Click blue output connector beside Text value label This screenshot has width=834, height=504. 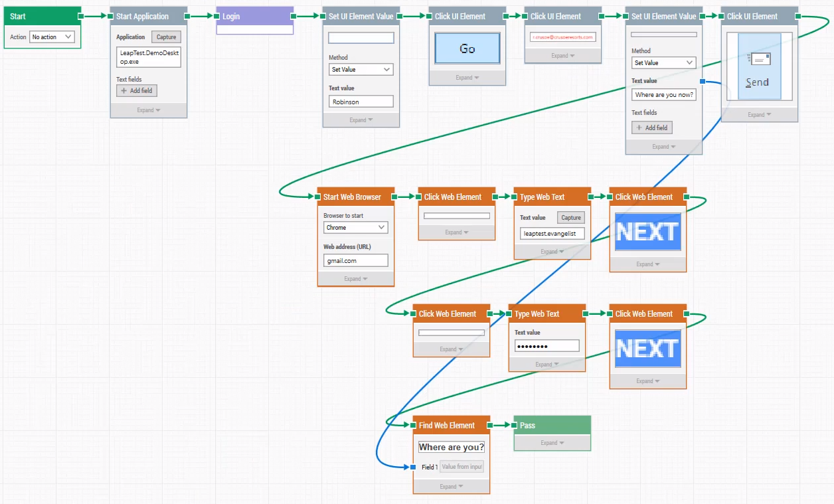703,81
